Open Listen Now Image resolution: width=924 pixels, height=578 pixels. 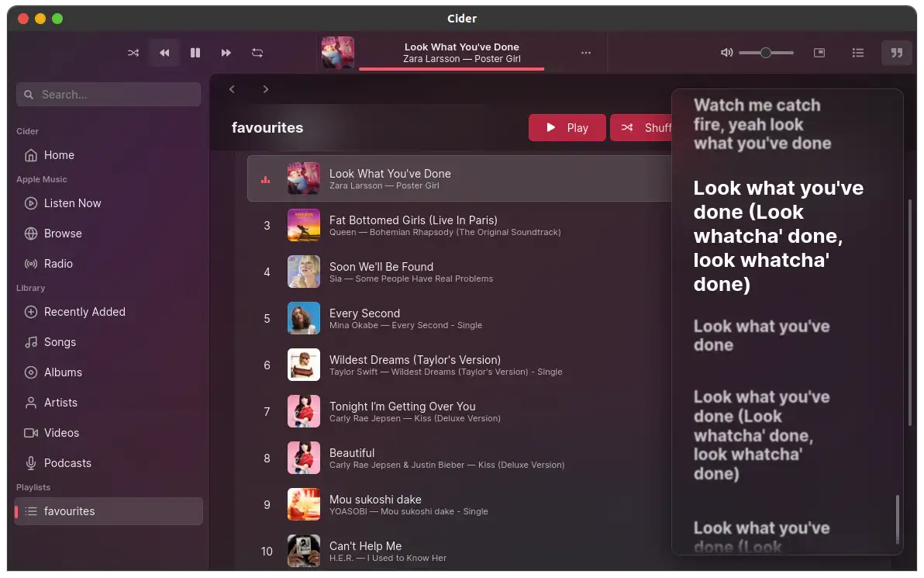[109, 203]
